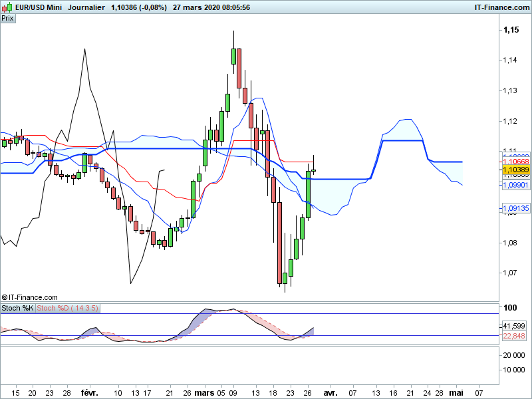
Task: Click the 1,07 price axis label
Action: (x=510, y=273)
